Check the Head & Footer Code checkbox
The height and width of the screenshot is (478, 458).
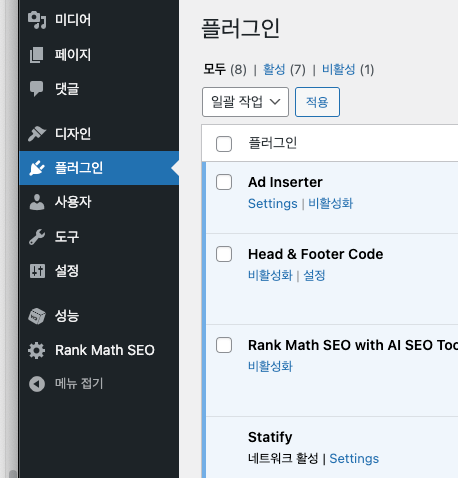(224, 254)
